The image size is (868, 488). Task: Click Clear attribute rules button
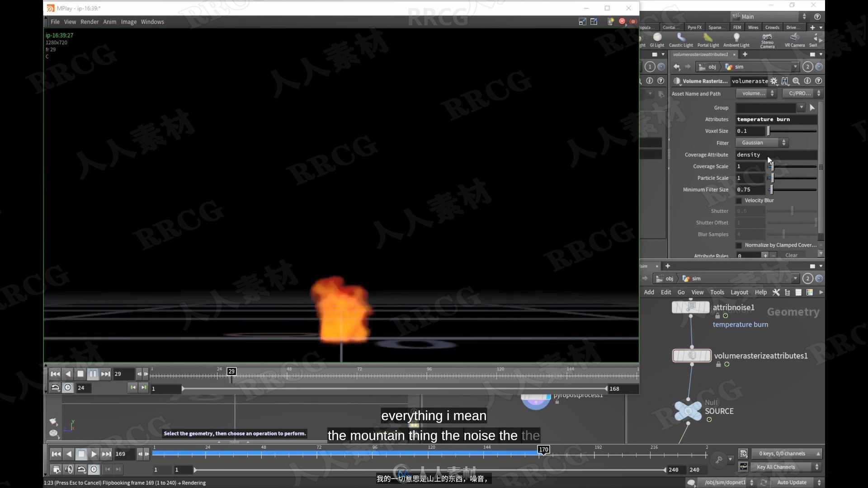792,255
